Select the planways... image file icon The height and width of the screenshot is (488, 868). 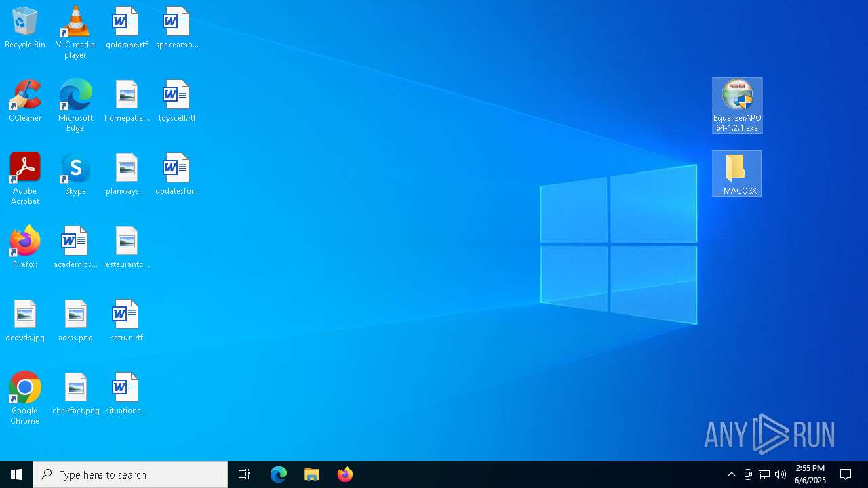[x=126, y=175]
